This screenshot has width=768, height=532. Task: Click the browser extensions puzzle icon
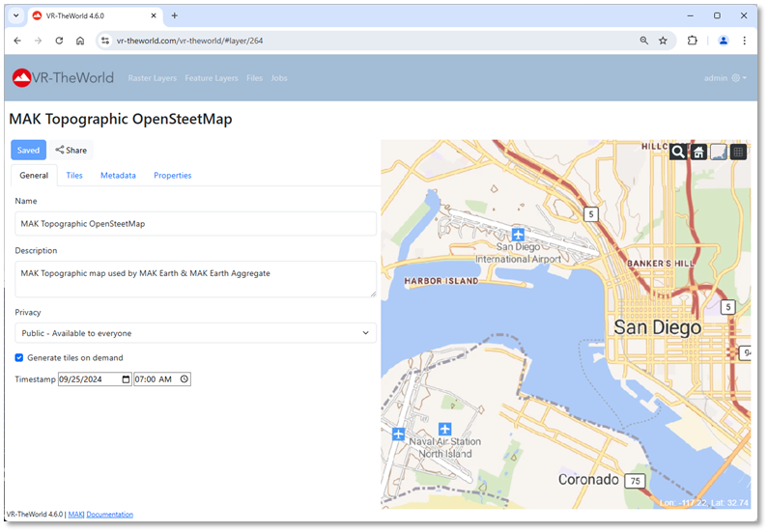pyautogui.click(x=693, y=41)
